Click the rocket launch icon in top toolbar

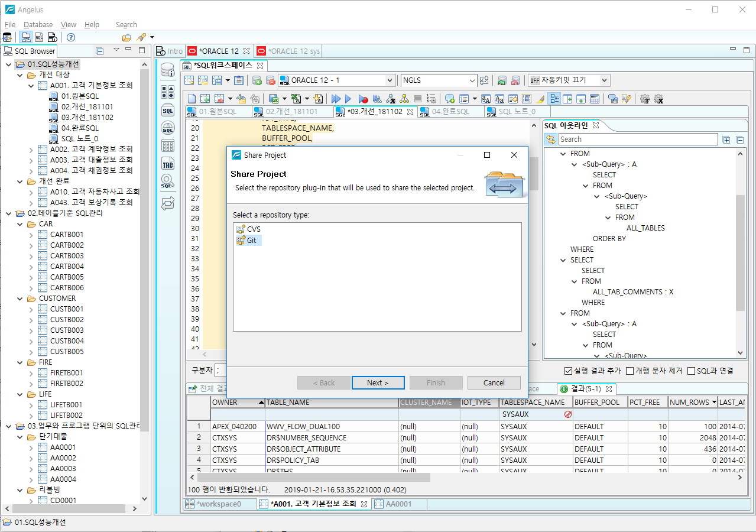(141, 37)
